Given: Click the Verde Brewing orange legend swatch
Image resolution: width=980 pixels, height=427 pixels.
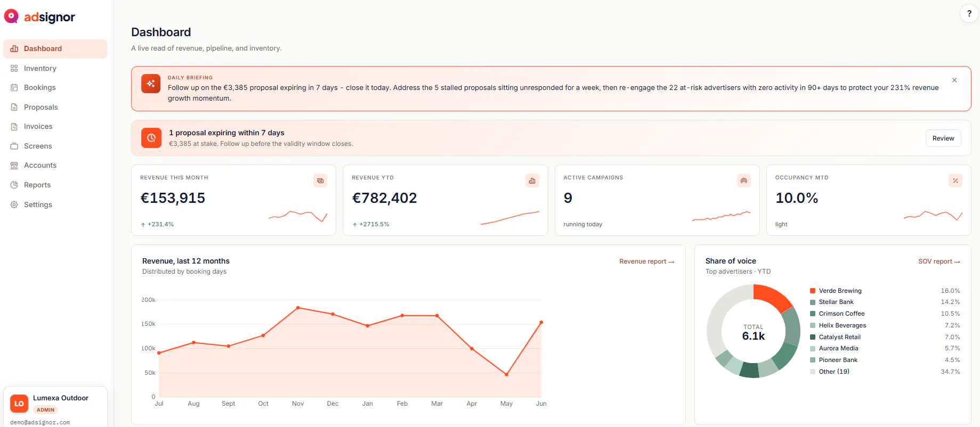Looking at the screenshot, I should point(813,291).
